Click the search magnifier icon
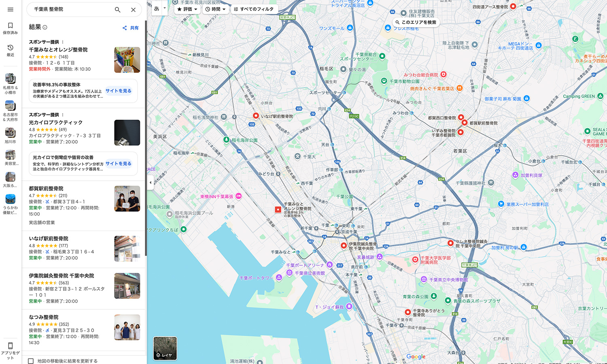 [117, 10]
